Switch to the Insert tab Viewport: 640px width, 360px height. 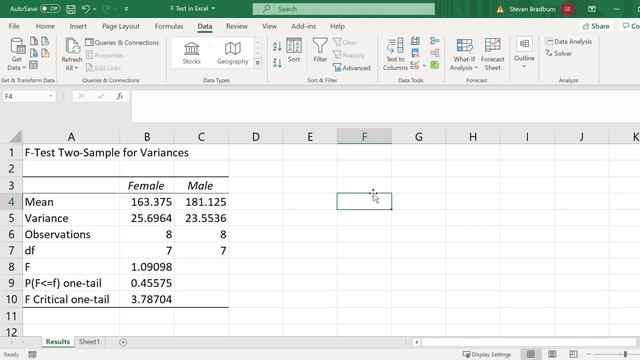(x=78, y=26)
